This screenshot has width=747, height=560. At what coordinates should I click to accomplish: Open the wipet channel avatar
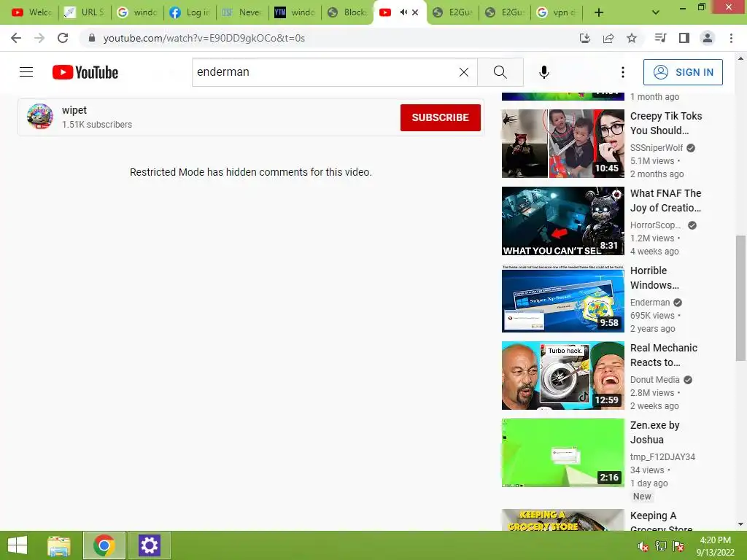coord(40,116)
